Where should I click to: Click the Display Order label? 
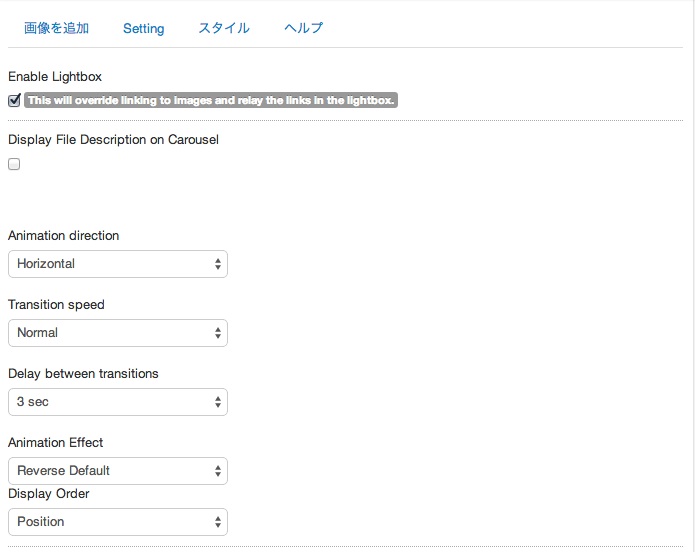pyautogui.click(x=49, y=493)
